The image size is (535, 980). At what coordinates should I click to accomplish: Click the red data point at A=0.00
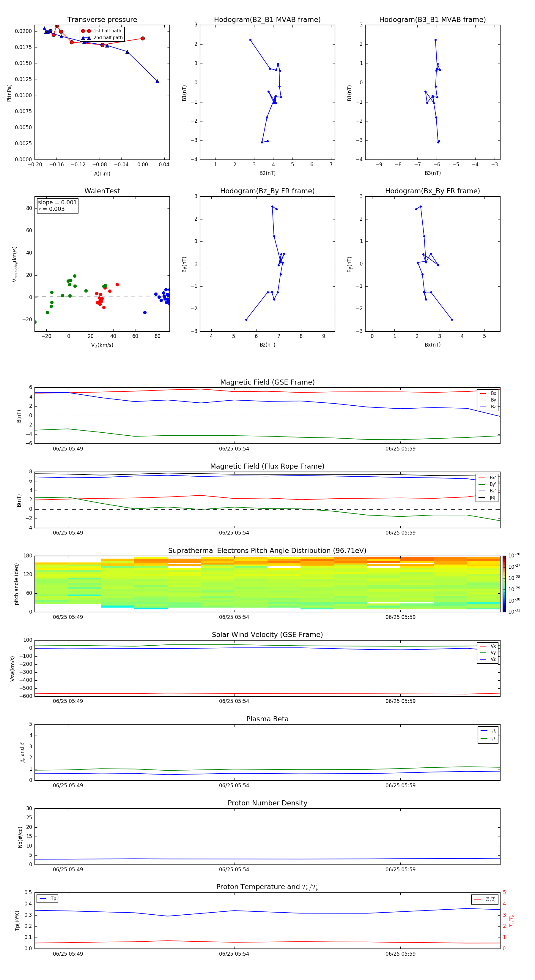coord(143,38)
